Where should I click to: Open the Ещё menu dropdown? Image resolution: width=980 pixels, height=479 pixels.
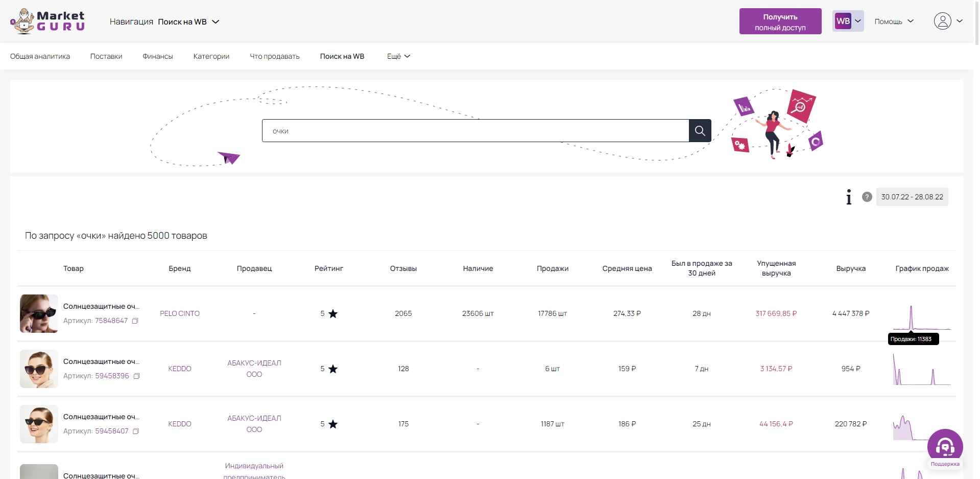pyautogui.click(x=398, y=56)
